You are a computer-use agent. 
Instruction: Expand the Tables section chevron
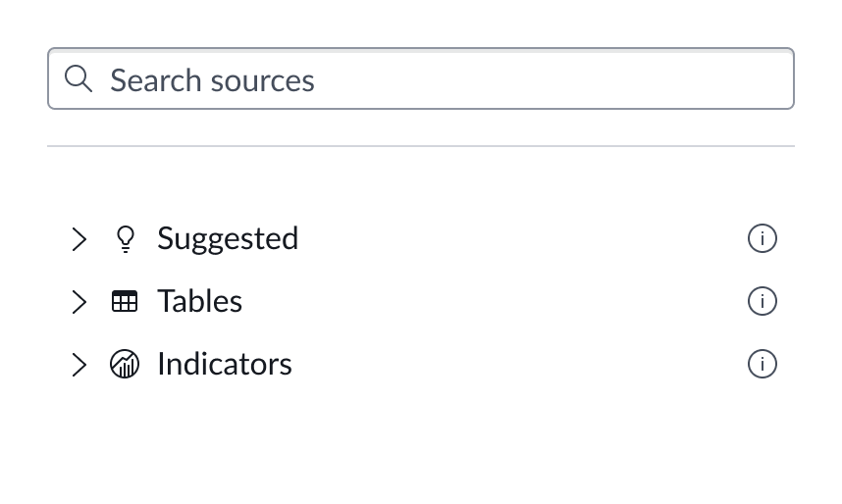pyautogui.click(x=79, y=302)
